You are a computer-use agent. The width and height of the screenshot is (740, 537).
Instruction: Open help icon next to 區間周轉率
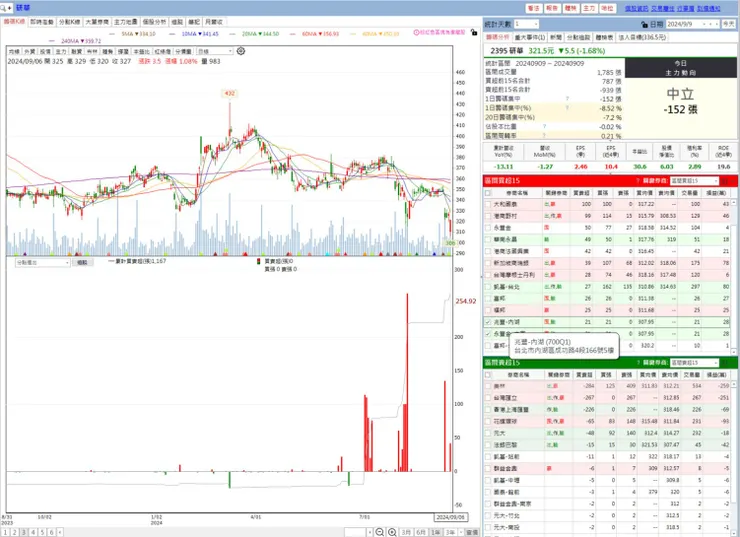544,135
